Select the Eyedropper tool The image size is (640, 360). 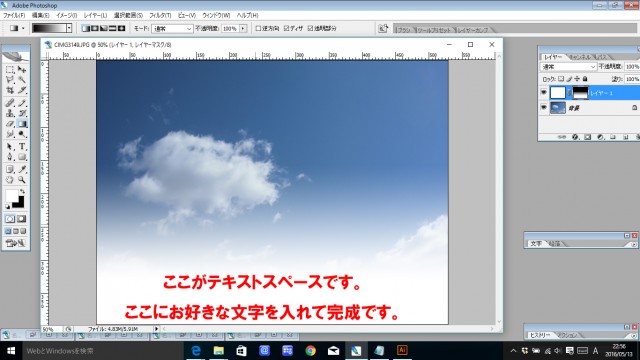tap(22, 169)
